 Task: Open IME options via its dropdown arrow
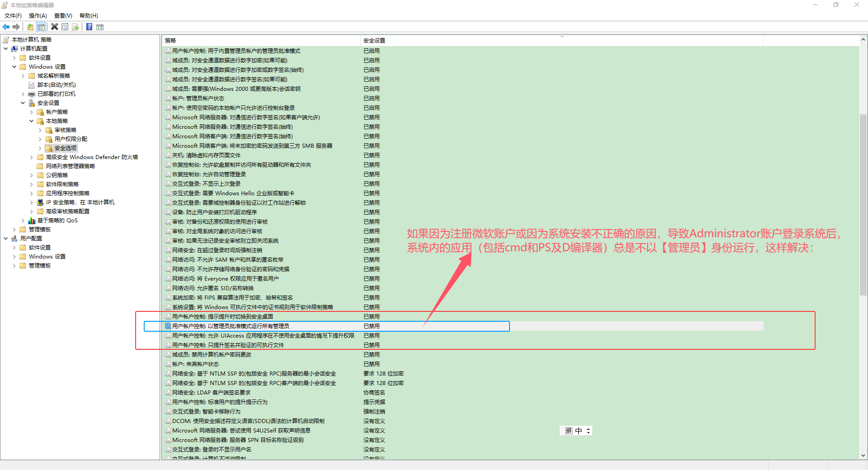click(588, 432)
